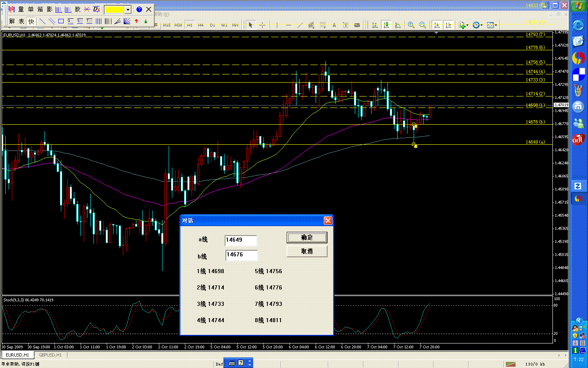Open the periodicity clock dropdown
This screenshot has height=368, width=588.
pyautogui.click(x=477, y=25)
